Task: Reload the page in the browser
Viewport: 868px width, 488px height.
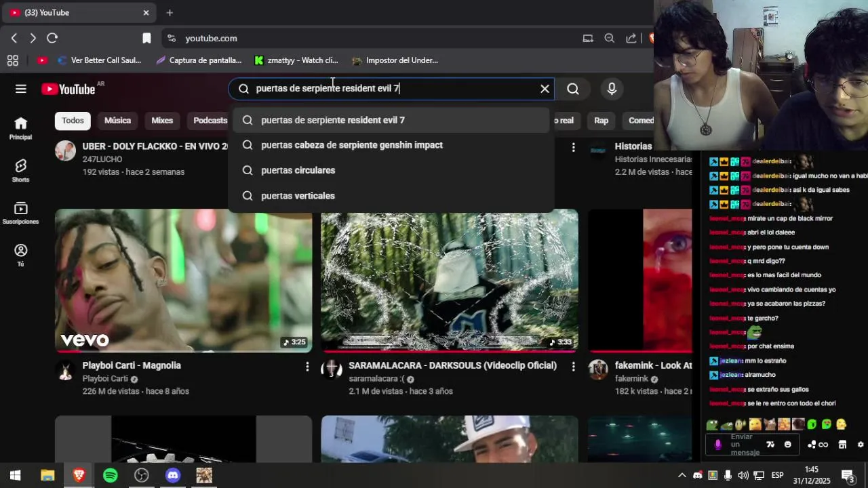Action: (x=52, y=39)
